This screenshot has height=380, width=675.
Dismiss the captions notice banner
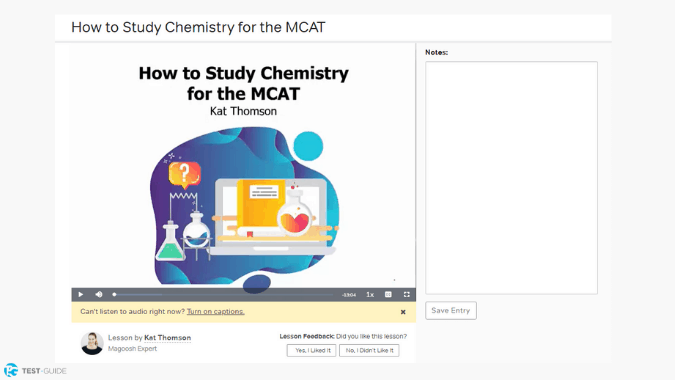pos(403,312)
